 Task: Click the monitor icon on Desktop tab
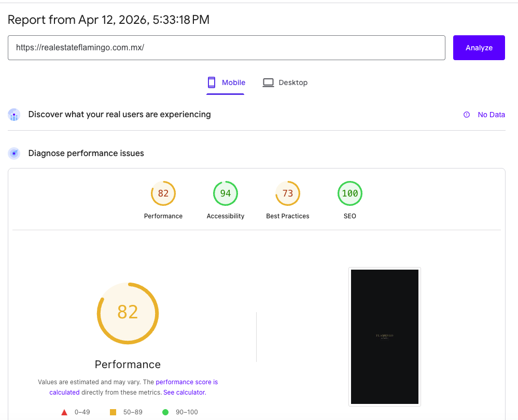pyautogui.click(x=268, y=82)
